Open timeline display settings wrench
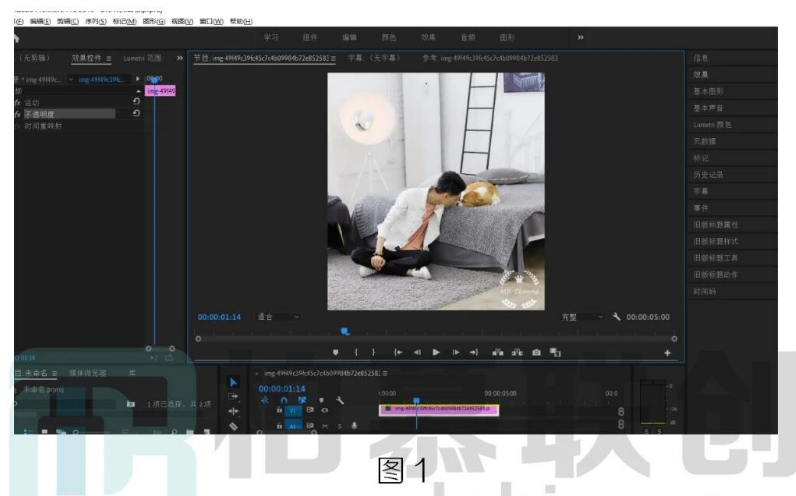This screenshot has height=496, width=796. pyautogui.click(x=340, y=401)
